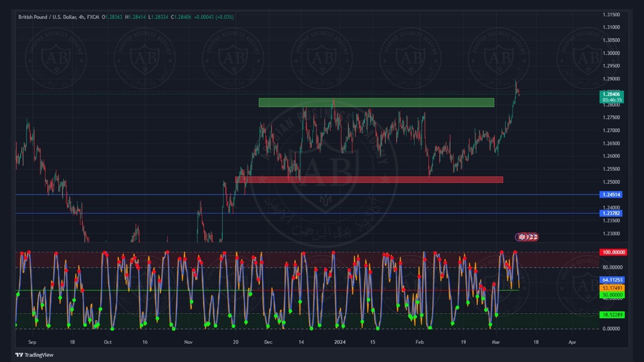This screenshot has height=362, width=644.
Task: Select the red support zone rectangle
Action: [369, 179]
